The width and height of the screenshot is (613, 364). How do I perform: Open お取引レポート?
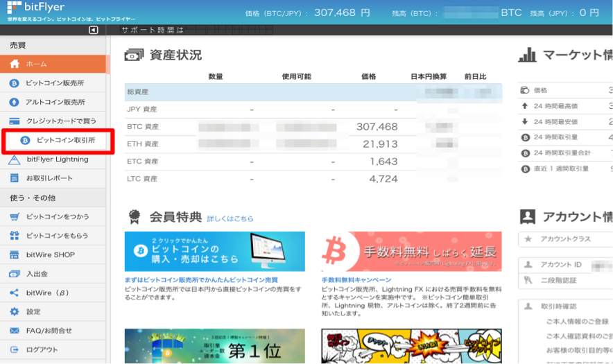53,178
